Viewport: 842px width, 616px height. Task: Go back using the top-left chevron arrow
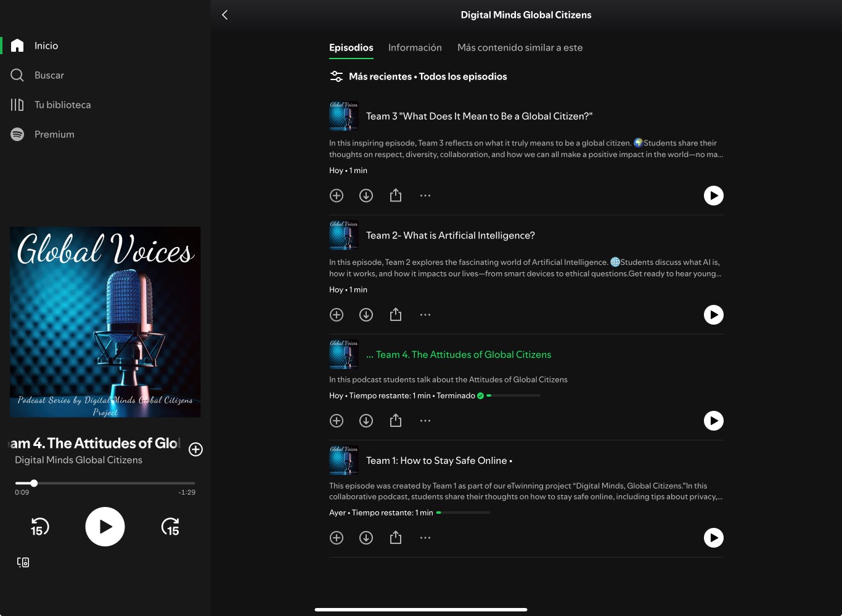[x=225, y=15]
